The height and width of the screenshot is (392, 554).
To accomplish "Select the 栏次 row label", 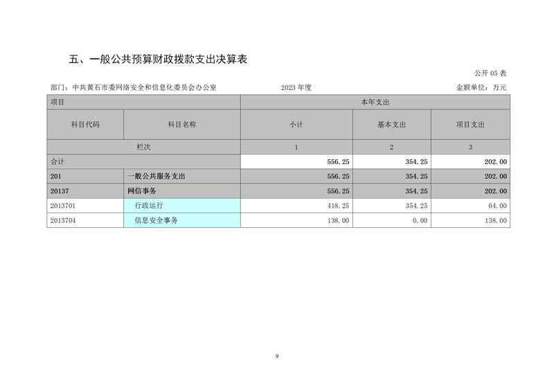I will [144, 147].
